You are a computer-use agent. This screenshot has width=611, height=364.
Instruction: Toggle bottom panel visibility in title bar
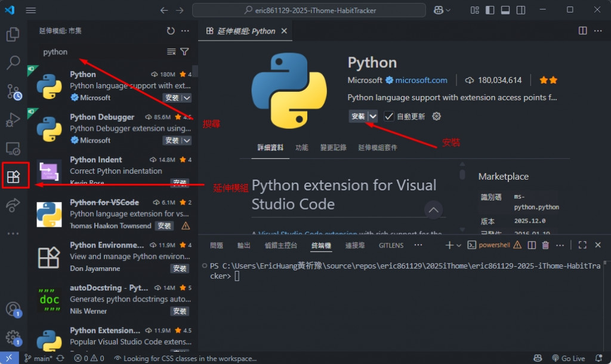pyautogui.click(x=505, y=10)
